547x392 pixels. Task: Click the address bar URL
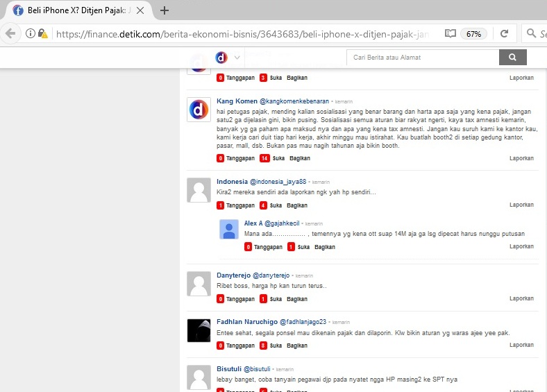243,33
